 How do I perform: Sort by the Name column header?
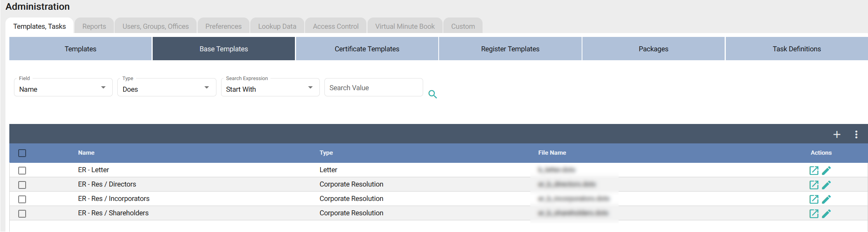[86, 153]
